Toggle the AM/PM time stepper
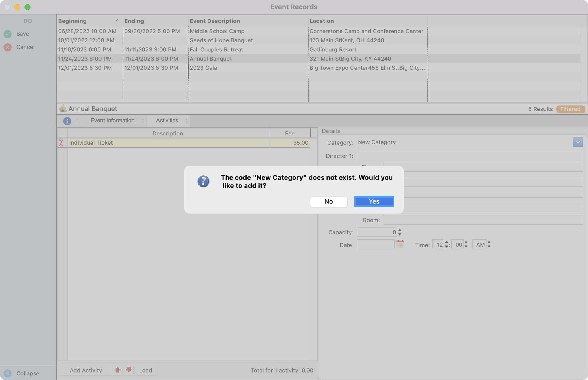Viewport: 588px width, 380px height. coord(489,245)
